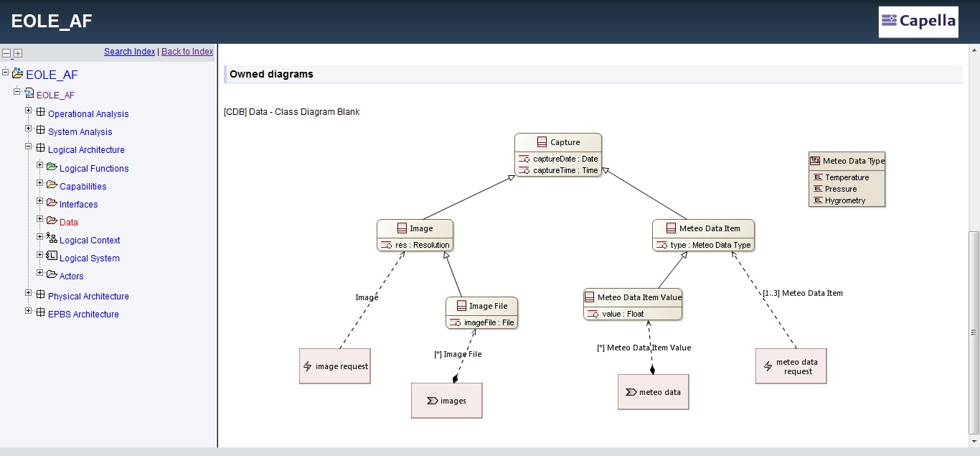
Task: Click the red Data folder icon
Action: coord(52,220)
